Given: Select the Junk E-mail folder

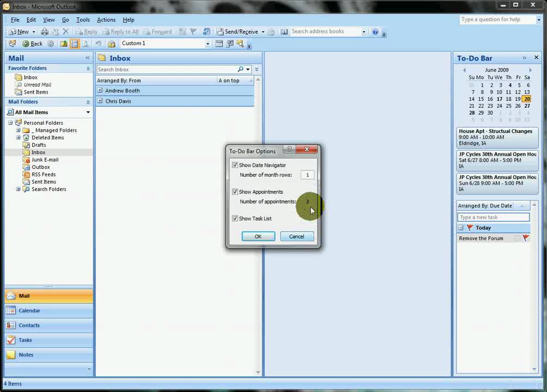Looking at the screenshot, I should 45,160.
